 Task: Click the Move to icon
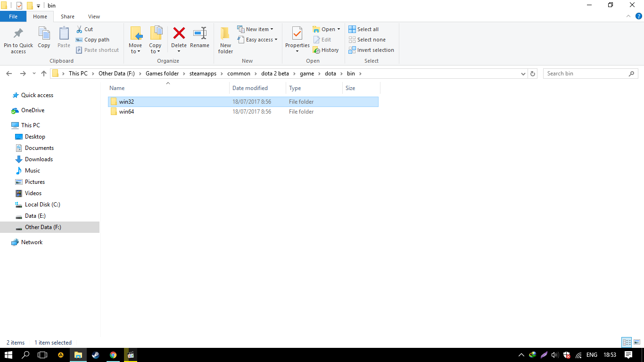(135, 33)
